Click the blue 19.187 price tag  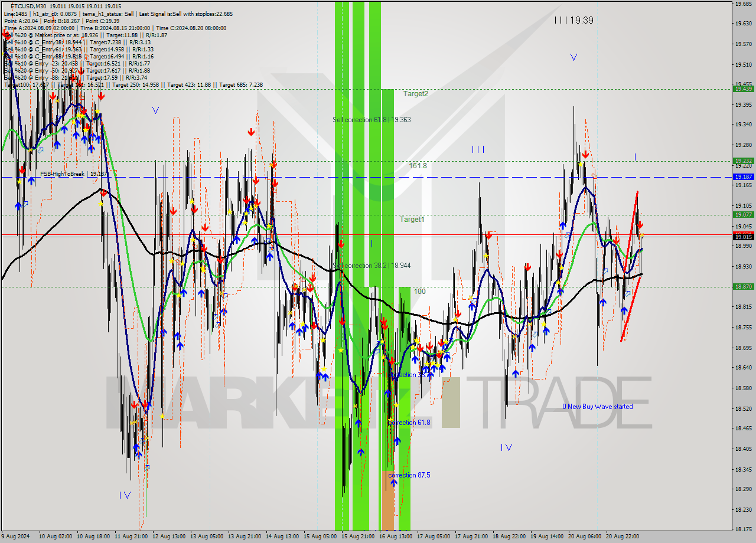click(742, 176)
